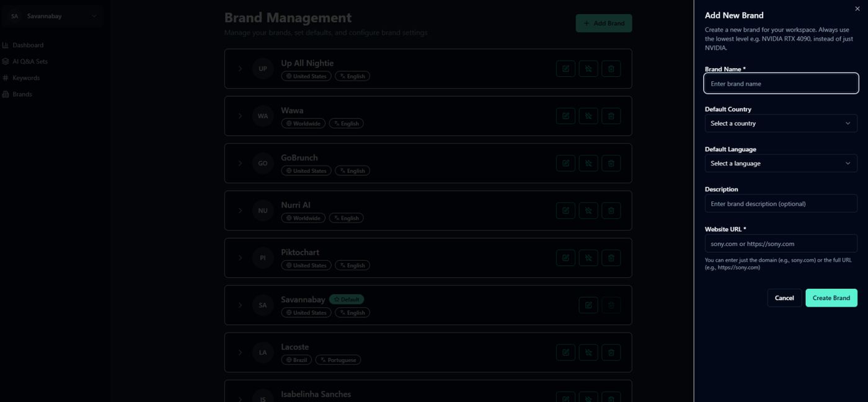Click star-off icon for Up All Nightie
The image size is (868, 402).
tap(588, 69)
